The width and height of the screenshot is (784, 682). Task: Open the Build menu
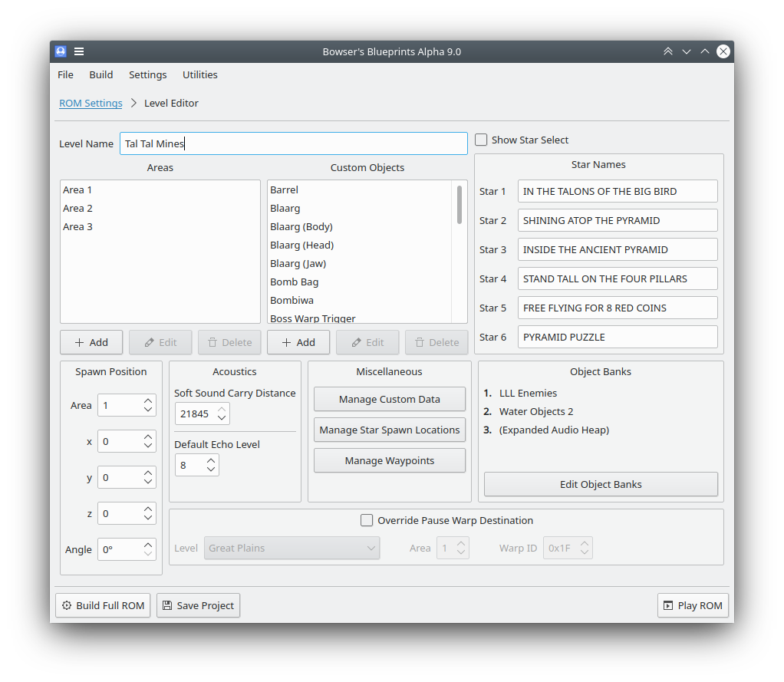coord(101,74)
